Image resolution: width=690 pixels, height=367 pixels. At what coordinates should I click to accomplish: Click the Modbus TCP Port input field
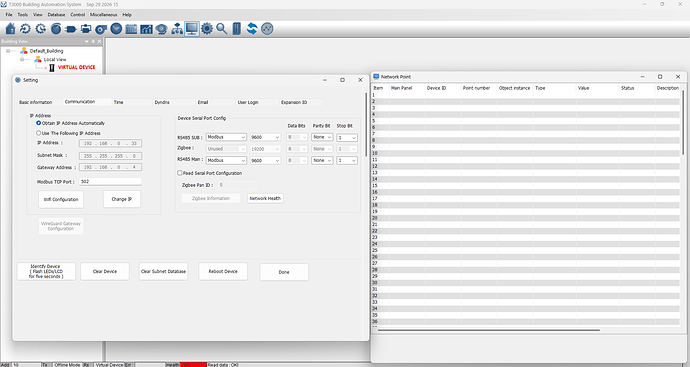110,181
